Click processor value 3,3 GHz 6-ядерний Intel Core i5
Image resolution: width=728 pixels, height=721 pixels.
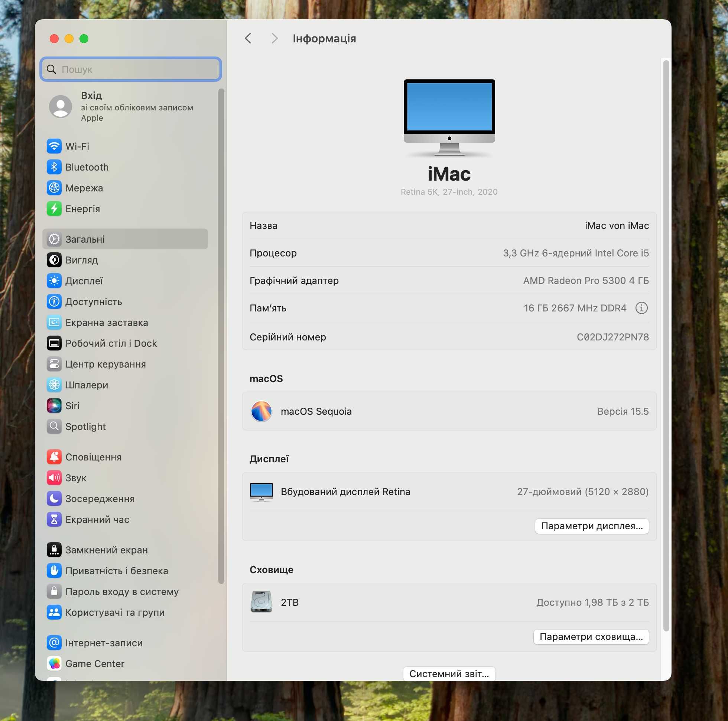[576, 253]
